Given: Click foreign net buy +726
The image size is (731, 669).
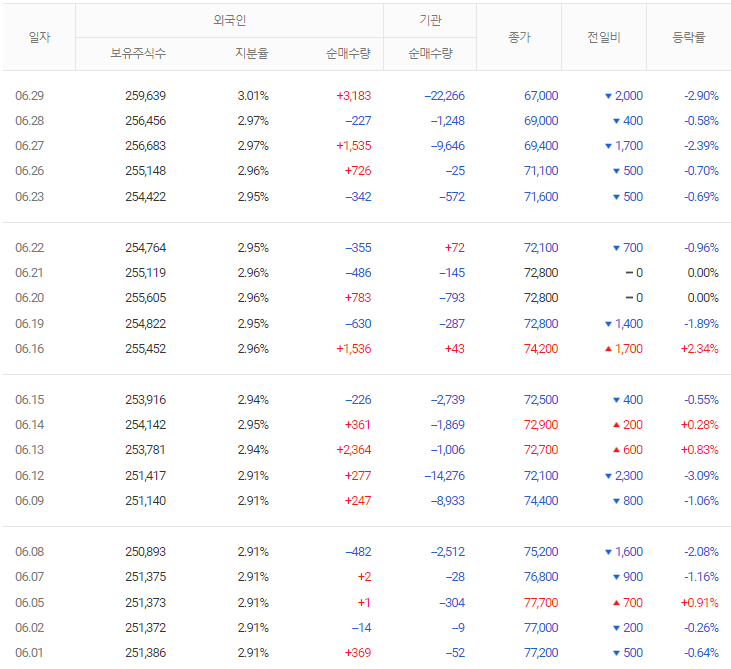Looking at the screenshot, I should click(x=358, y=171).
